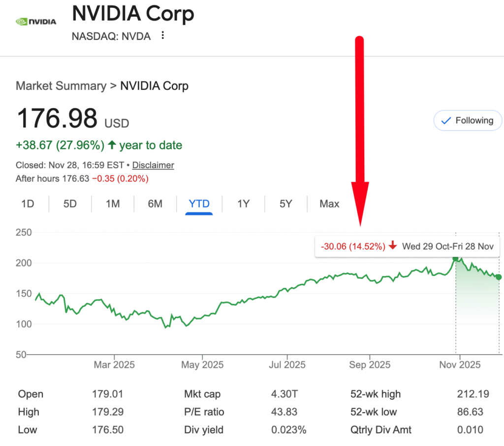View the 5Y price history
The height and width of the screenshot is (446, 504).
click(x=285, y=204)
